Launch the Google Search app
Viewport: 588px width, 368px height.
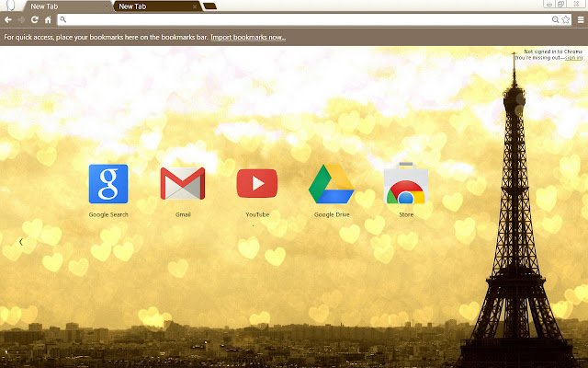(108, 184)
